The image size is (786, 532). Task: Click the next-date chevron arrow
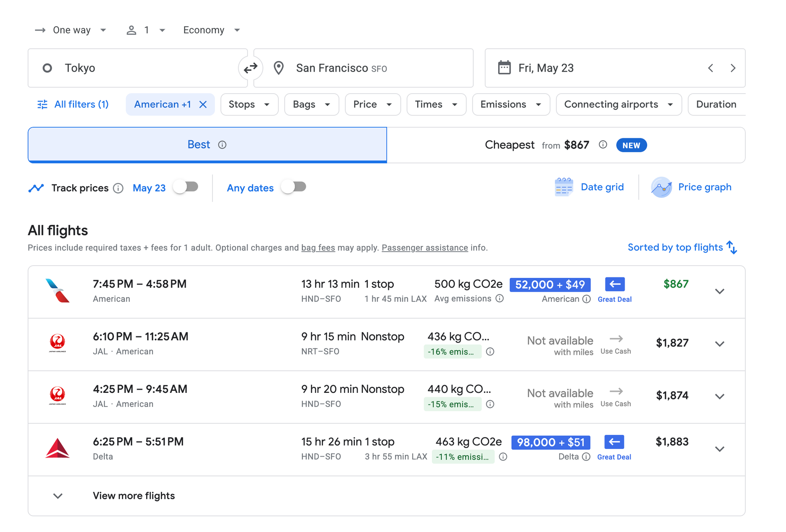[x=733, y=68]
